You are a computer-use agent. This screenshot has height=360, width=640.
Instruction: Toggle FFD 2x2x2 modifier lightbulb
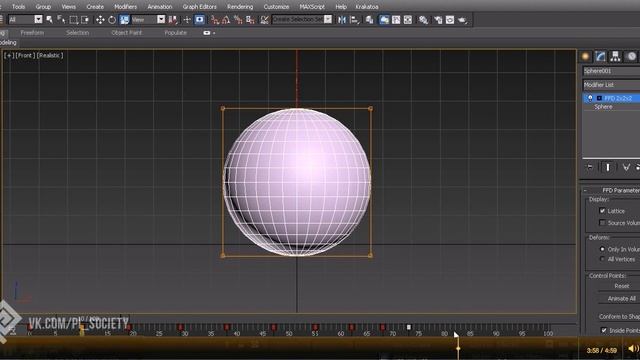(x=590, y=98)
